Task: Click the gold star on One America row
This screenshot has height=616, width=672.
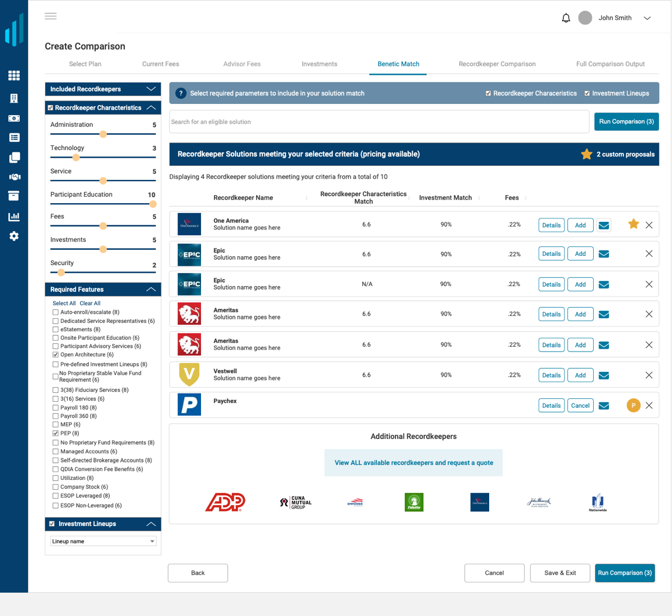Action: [x=633, y=224]
